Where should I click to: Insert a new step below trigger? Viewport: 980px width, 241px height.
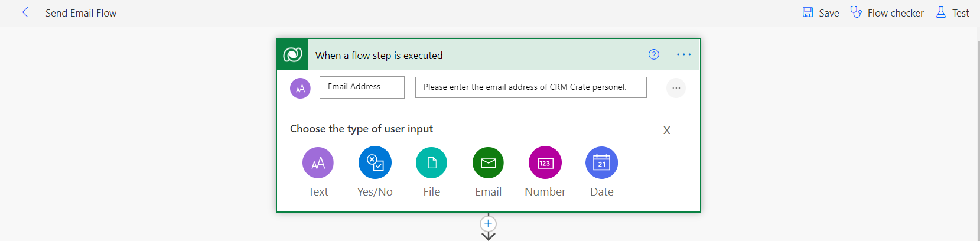[x=488, y=224]
